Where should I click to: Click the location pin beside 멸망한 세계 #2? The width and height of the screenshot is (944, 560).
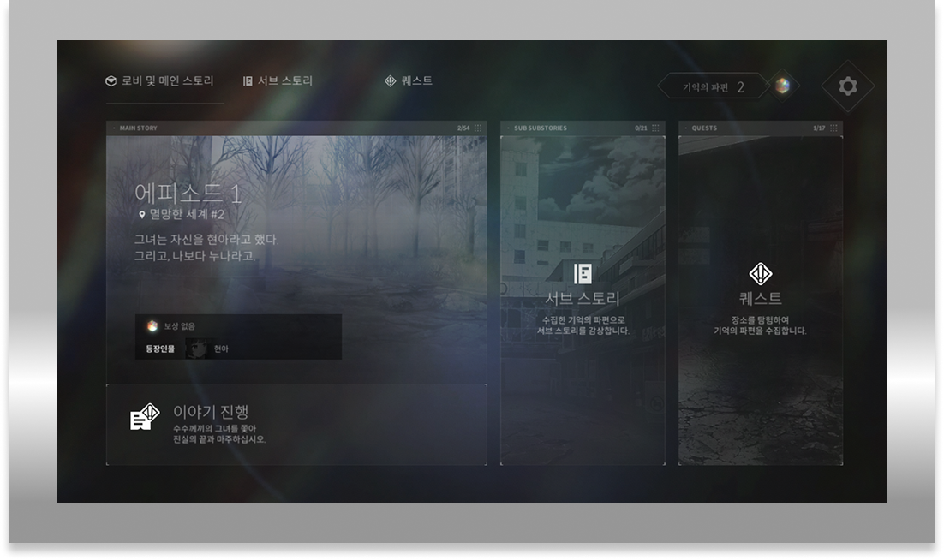(142, 215)
